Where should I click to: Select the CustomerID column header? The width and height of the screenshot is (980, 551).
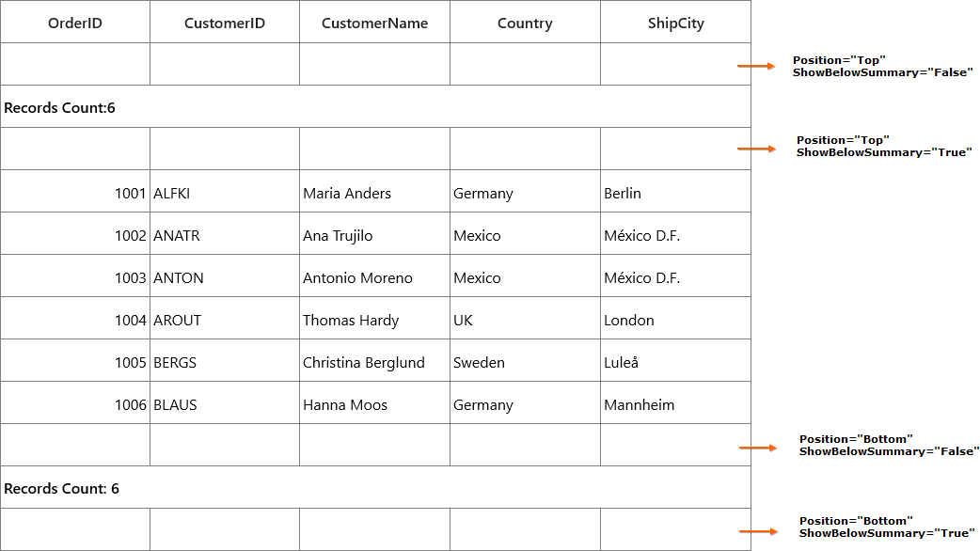pyautogui.click(x=225, y=23)
